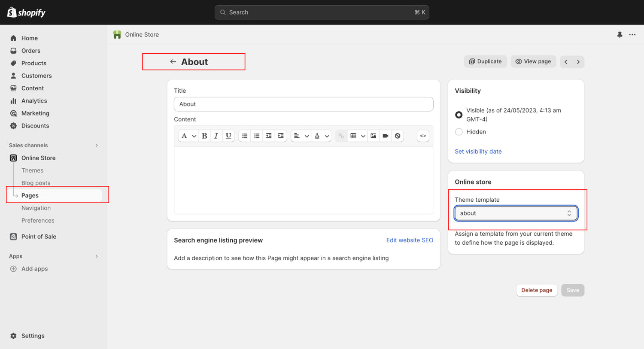Select the Hidden visibility option

click(459, 132)
